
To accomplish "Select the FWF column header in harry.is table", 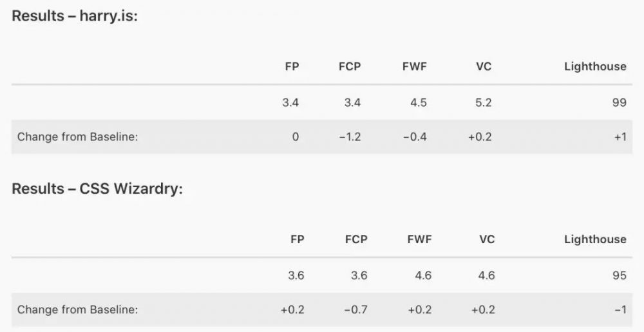I will 414,66.
